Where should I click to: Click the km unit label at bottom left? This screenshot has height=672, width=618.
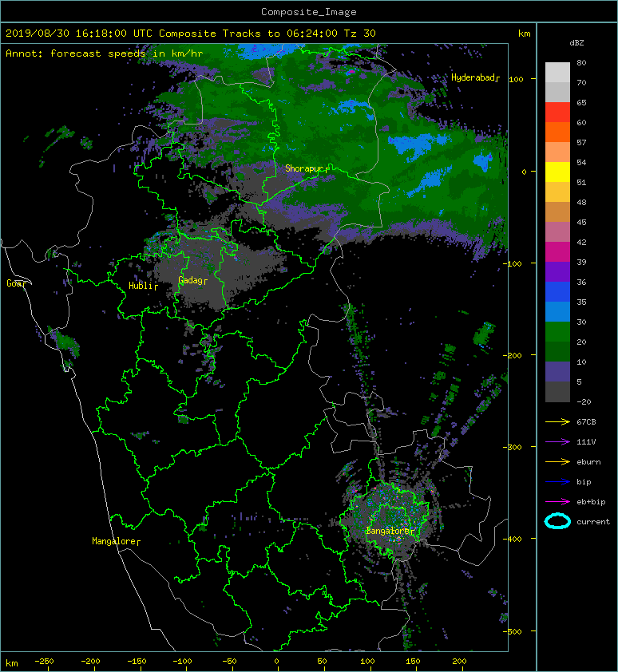coord(12,663)
